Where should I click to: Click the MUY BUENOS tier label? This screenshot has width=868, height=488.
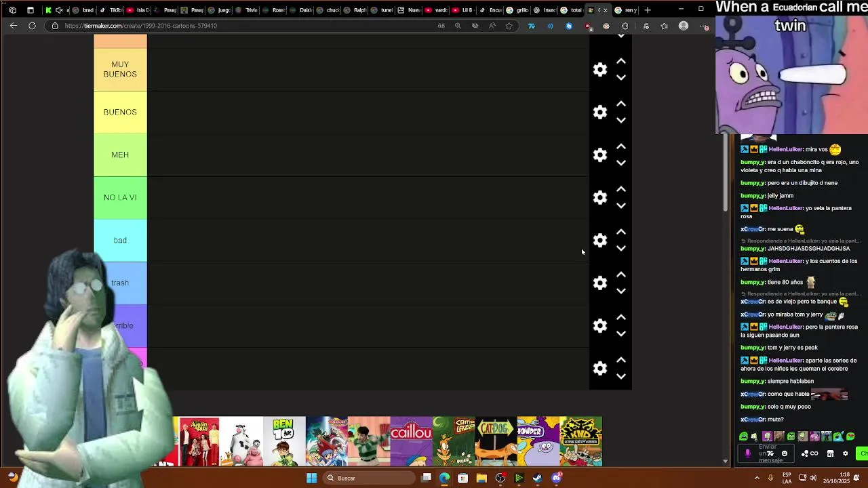(x=120, y=69)
